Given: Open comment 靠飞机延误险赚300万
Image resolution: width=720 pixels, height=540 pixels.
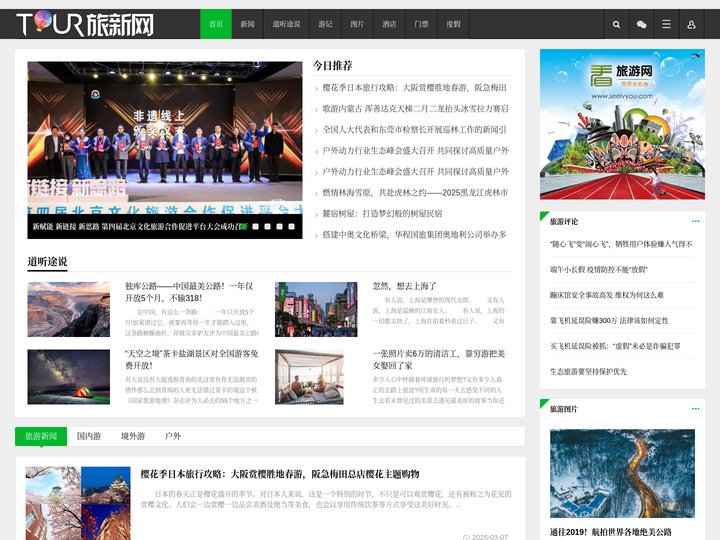Looking at the screenshot, I should click(609, 321).
